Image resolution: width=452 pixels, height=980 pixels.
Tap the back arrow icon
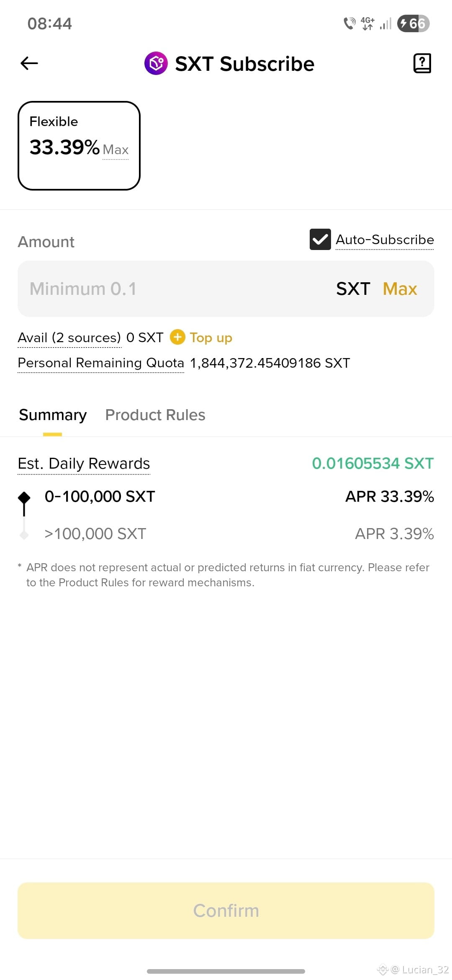[29, 63]
